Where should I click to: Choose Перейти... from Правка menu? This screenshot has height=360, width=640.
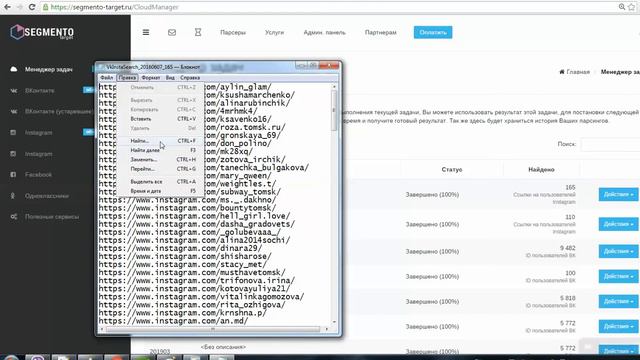pos(160,169)
